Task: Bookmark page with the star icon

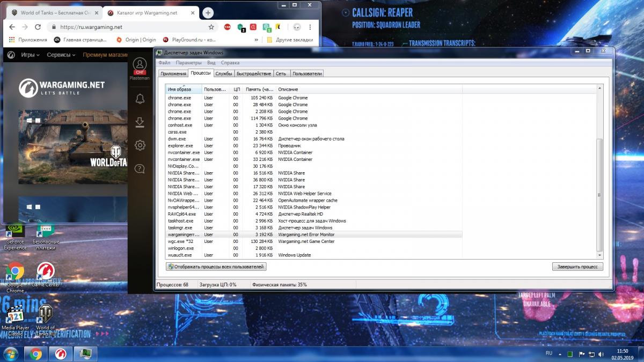Action: 211,27
